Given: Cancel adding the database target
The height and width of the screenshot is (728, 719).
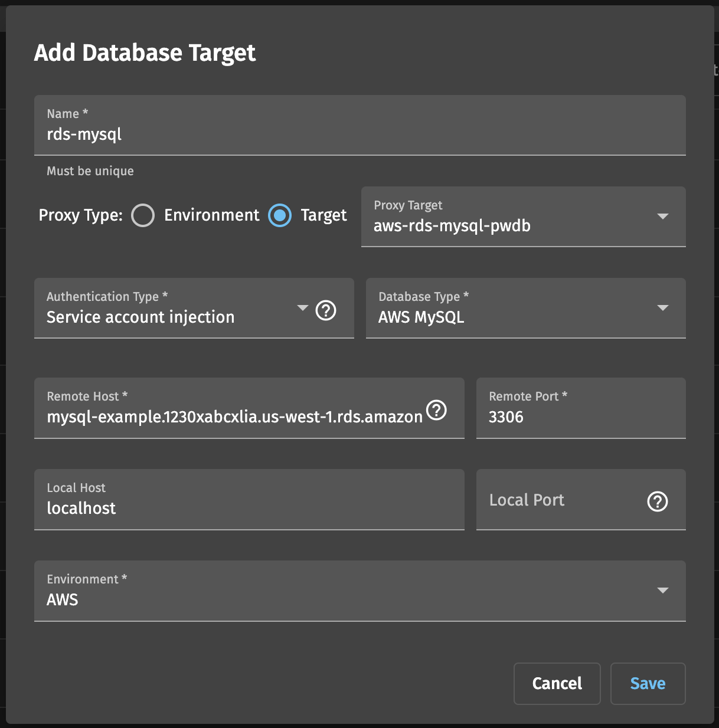Looking at the screenshot, I should [x=557, y=683].
